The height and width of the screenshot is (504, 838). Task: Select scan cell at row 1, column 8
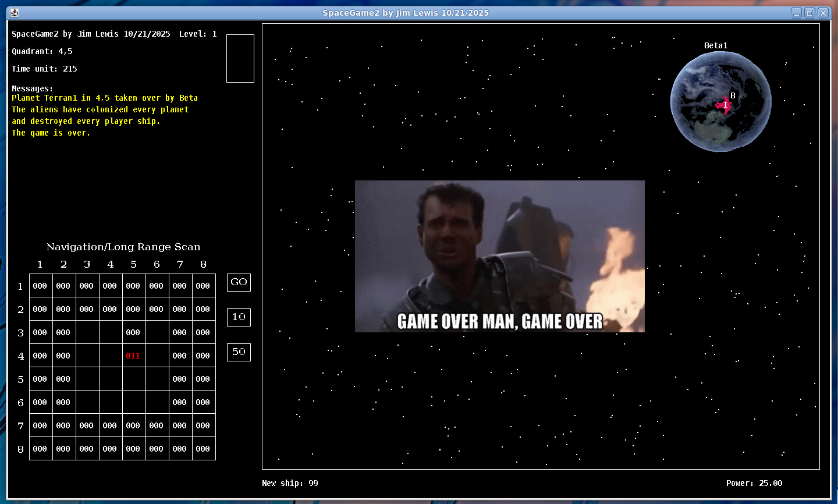(x=203, y=286)
